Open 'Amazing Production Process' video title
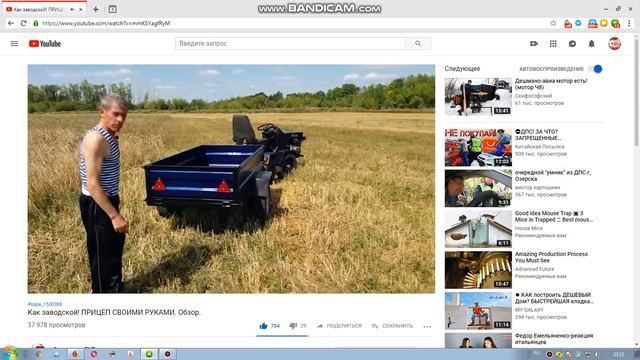 click(x=551, y=257)
